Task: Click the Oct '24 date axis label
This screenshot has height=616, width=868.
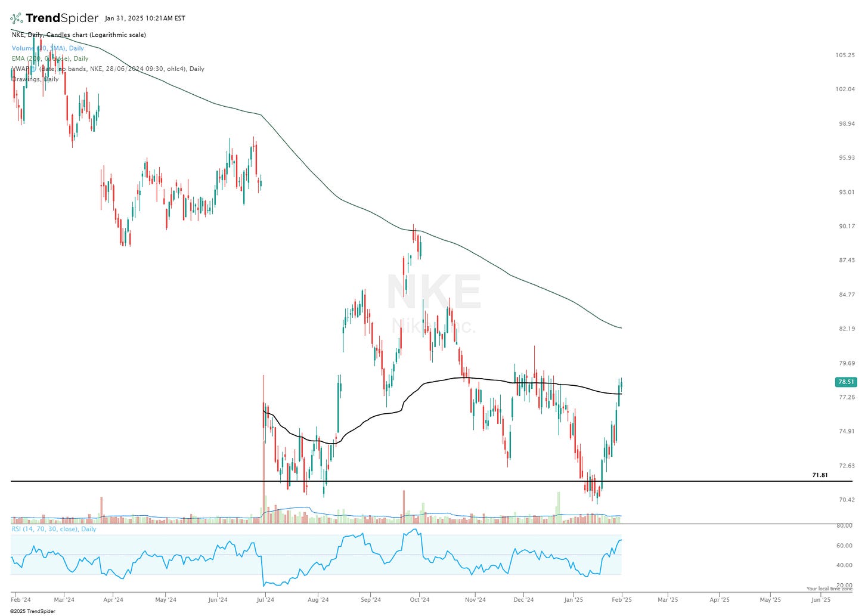Action: pyautogui.click(x=420, y=600)
